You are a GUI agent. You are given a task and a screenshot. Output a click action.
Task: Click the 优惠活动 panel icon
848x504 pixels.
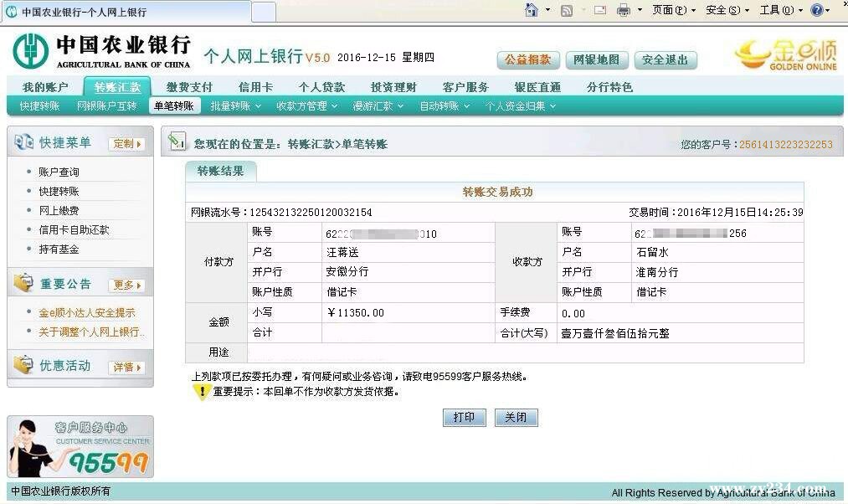click(23, 365)
